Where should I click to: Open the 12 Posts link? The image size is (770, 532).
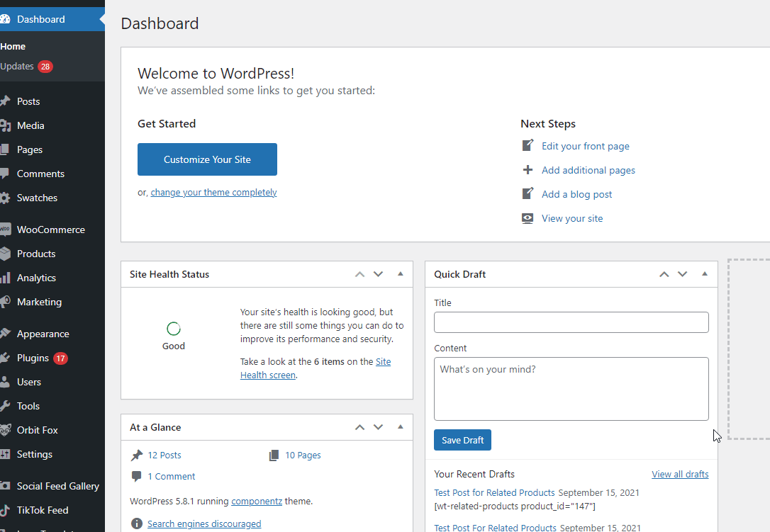(x=164, y=455)
